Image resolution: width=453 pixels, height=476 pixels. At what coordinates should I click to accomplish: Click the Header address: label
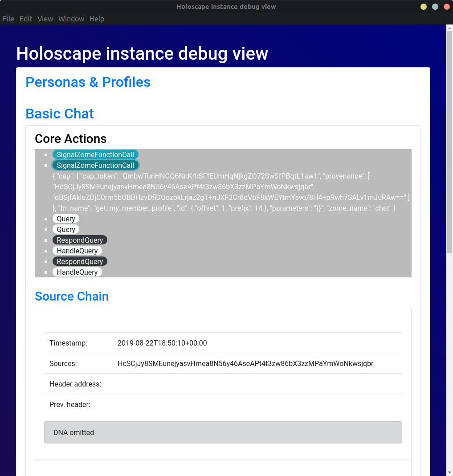(75, 384)
